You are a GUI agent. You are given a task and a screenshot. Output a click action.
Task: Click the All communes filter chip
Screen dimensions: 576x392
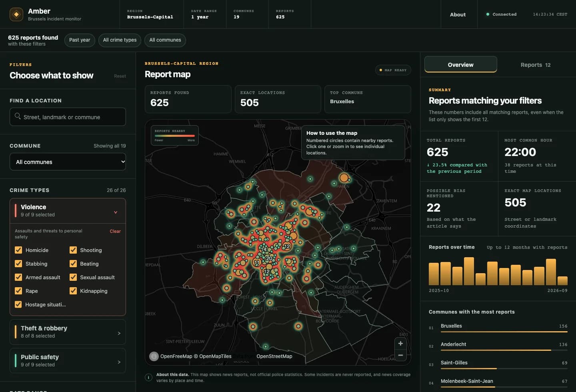coord(165,40)
